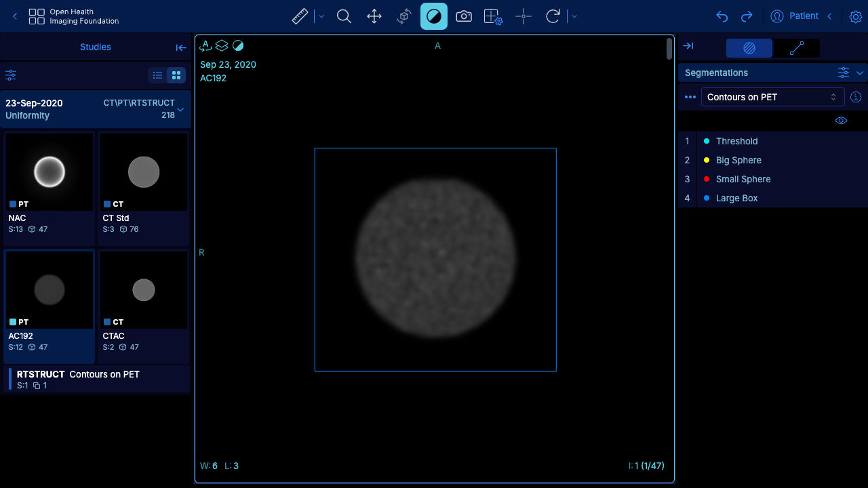The width and height of the screenshot is (868, 488).
Task: Switch studies to list view
Action: [157, 75]
